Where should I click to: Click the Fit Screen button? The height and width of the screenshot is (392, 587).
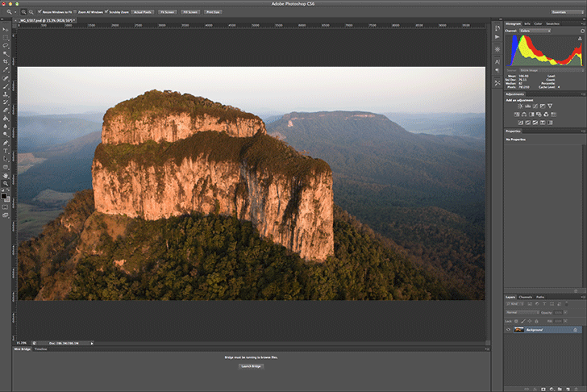click(168, 12)
